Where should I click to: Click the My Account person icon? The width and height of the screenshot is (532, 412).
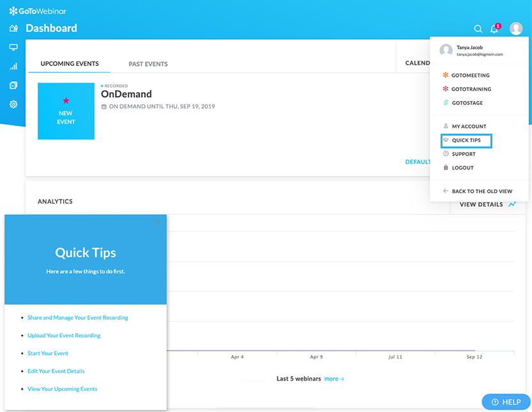[x=446, y=126]
